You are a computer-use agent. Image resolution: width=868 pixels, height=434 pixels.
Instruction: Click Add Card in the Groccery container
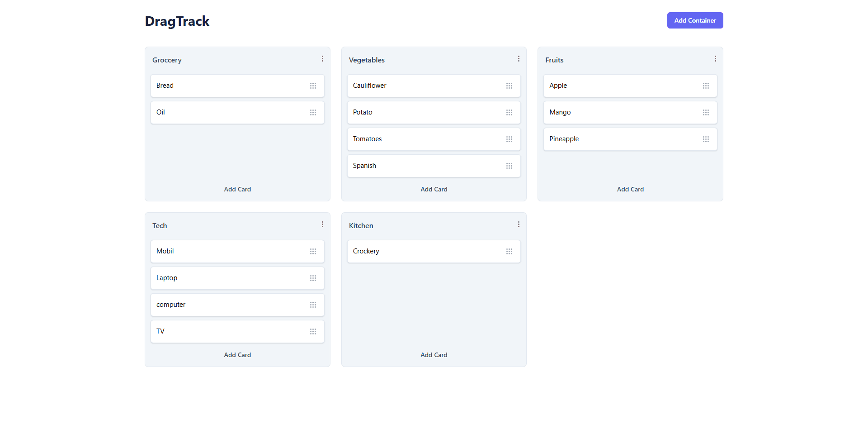click(237, 189)
